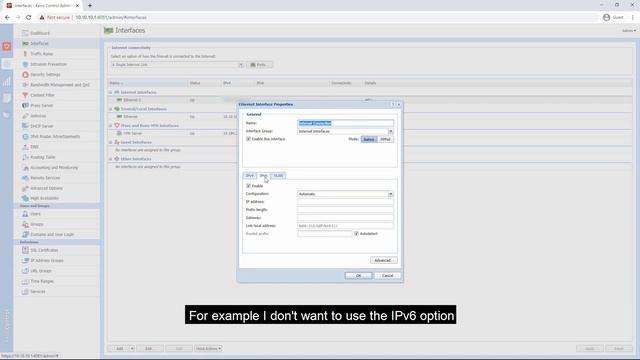The width and height of the screenshot is (640, 360).
Task: Open Time Ranges in the sidebar
Action: click(x=42, y=281)
